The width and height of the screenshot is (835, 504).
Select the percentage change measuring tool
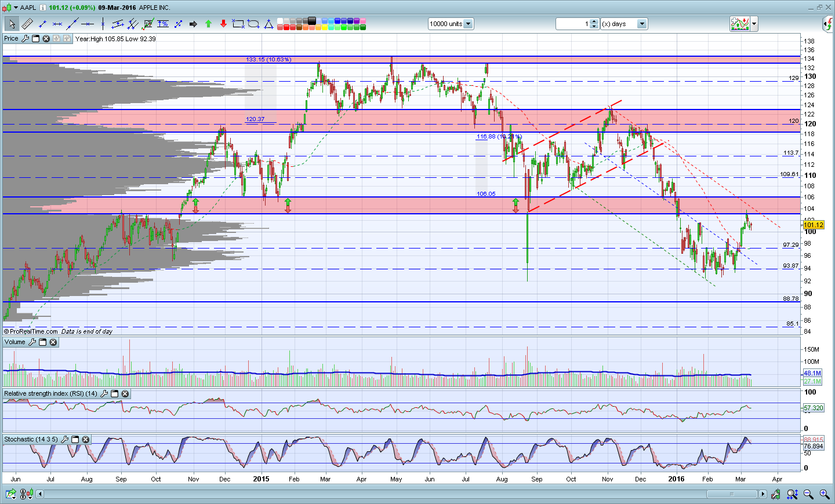click(163, 24)
